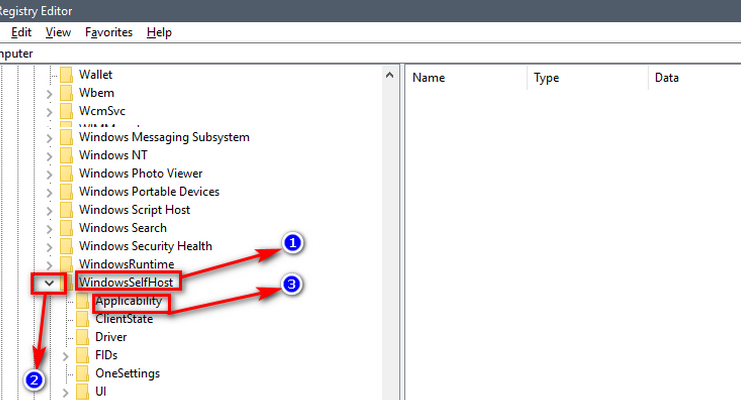Expand the Windows Search key
Image resolution: width=741 pixels, height=400 pixels.
pos(49,229)
